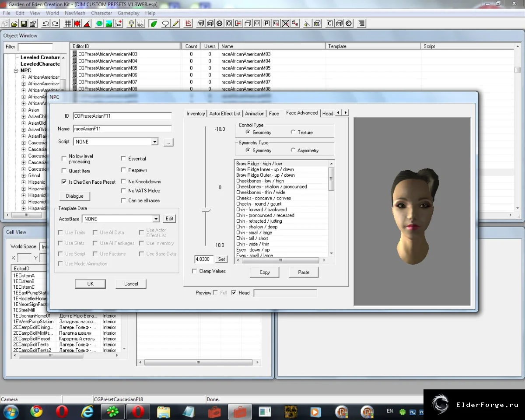The width and height of the screenshot is (525, 420).
Task: Click the Set value button
Action: (x=222, y=259)
